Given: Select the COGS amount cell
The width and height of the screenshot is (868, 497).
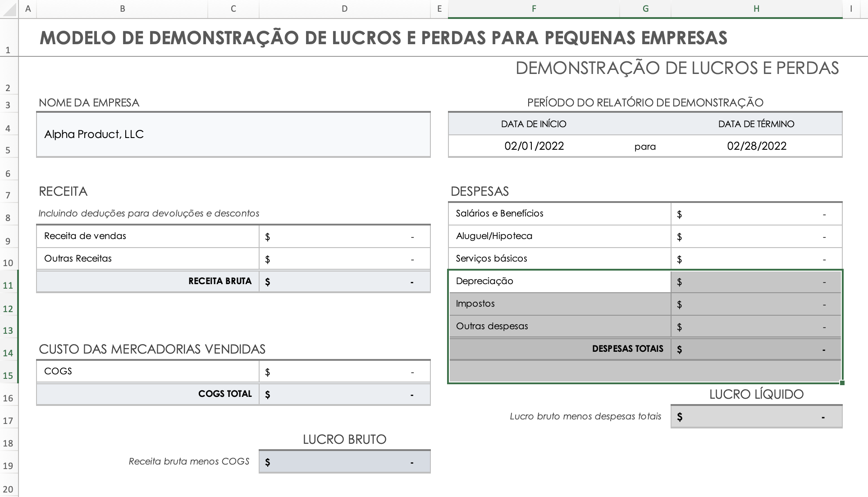Looking at the screenshot, I should (344, 372).
